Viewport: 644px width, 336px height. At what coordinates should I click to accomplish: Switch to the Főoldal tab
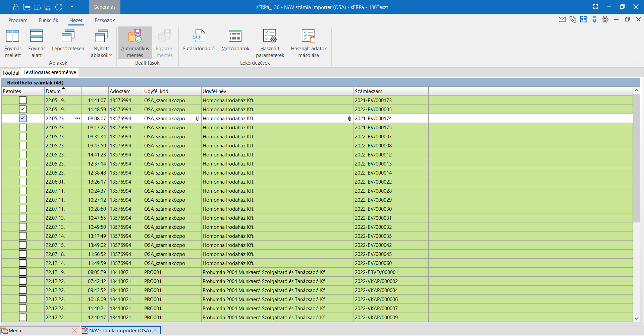click(x=11, y=73)
